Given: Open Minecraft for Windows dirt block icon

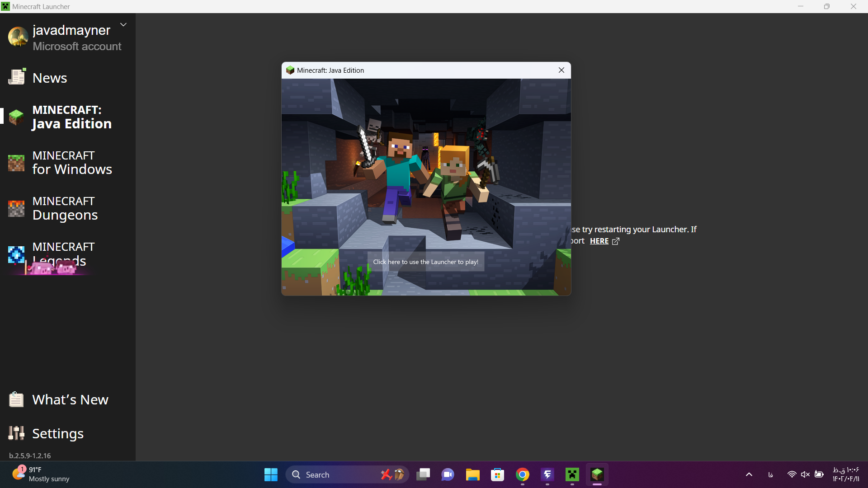Looking at the screenshot, I should tap(16, 163).
